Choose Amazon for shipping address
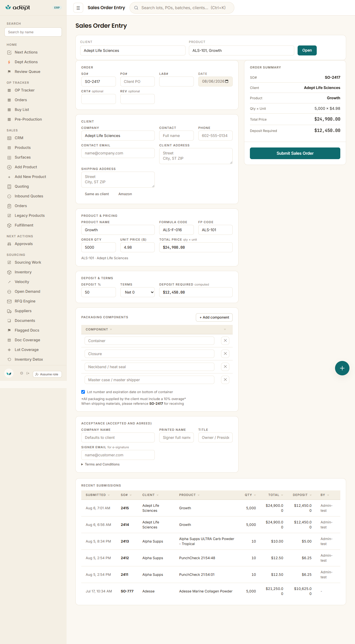355x644 pixels. [125, 194]
